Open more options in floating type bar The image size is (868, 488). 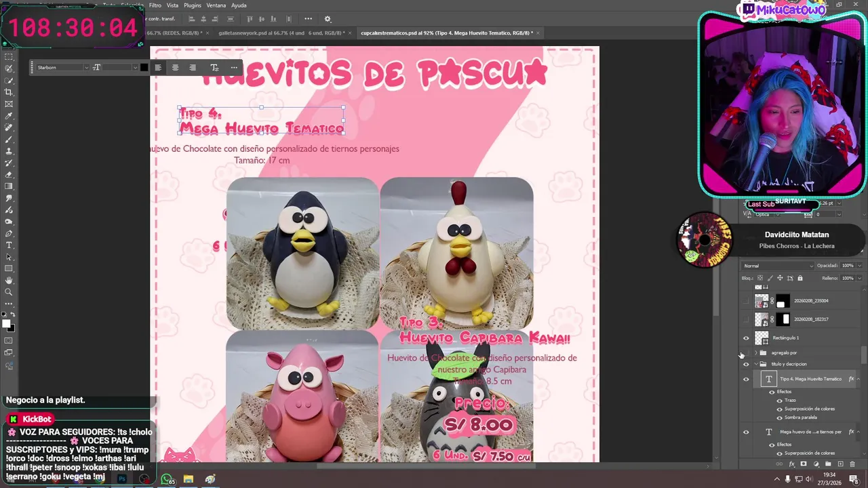[x=234, y=67]
